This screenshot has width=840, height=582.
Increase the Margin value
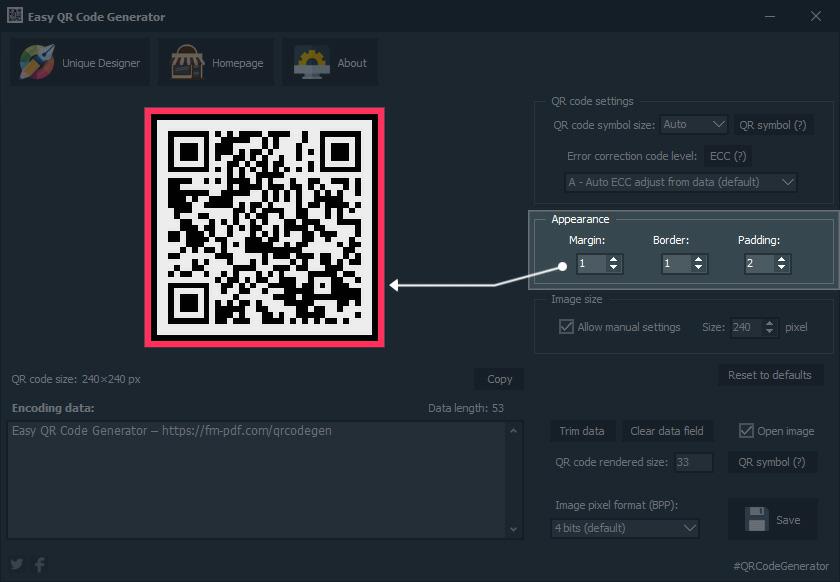coord(614,259)
